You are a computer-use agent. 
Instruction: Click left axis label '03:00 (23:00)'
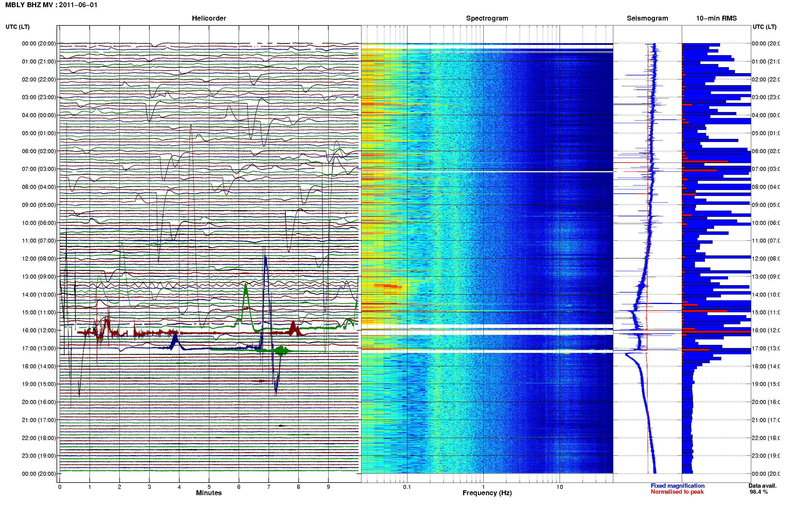39,97
